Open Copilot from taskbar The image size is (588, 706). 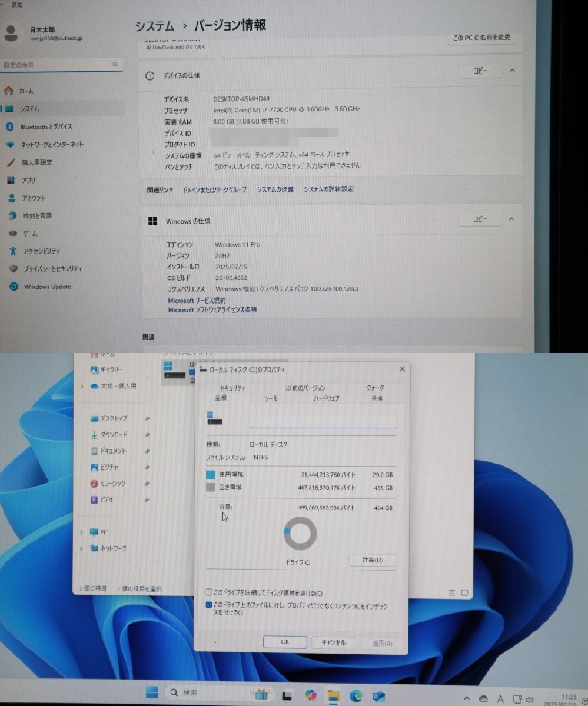point(311,695)
